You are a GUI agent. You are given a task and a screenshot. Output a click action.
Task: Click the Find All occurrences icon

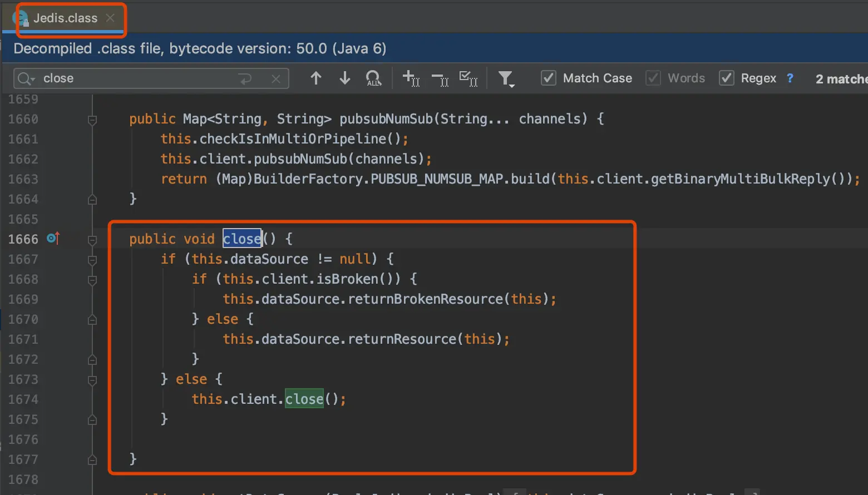tap(374, 78)
